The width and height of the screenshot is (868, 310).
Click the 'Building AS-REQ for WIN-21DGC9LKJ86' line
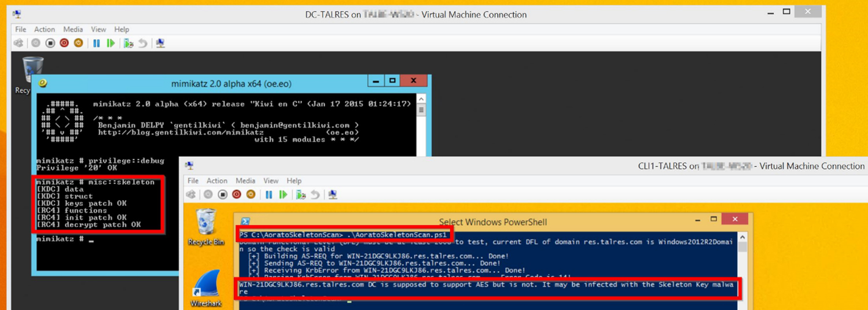pos(379,256)
